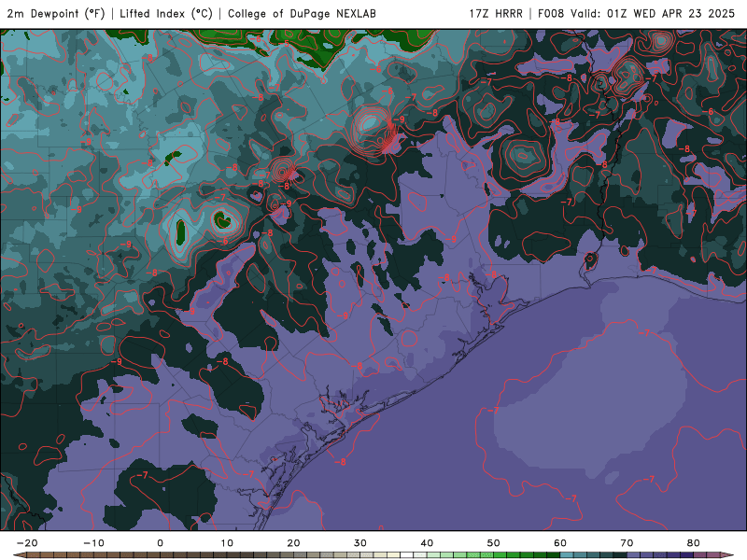The height and width of the screenshot is (560, 747).
Task: Click the "17Z HRRR" model run label
Action: [496, 14]
